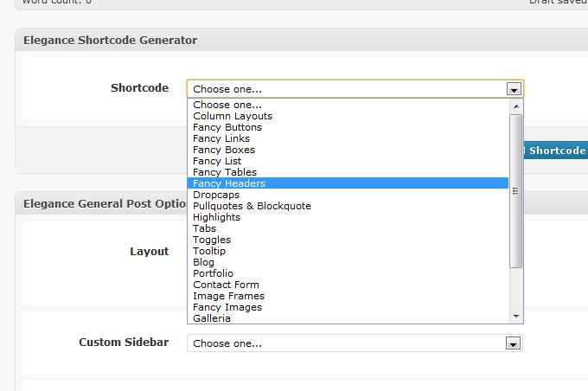Viewport: 588px width, 391px height.
Task: Click scrollbar up arrow in list
Action: [x=516, y=106]
